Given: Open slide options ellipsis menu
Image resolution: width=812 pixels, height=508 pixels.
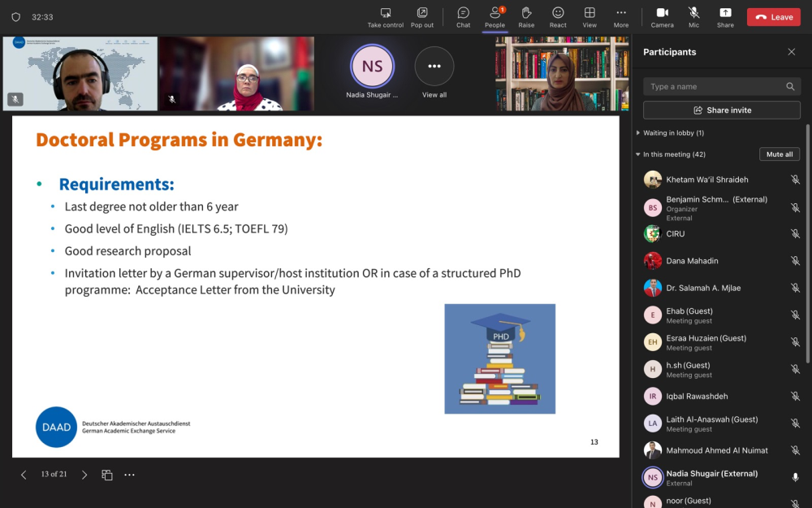Looking at the screenshot, I should click(129, 475).
